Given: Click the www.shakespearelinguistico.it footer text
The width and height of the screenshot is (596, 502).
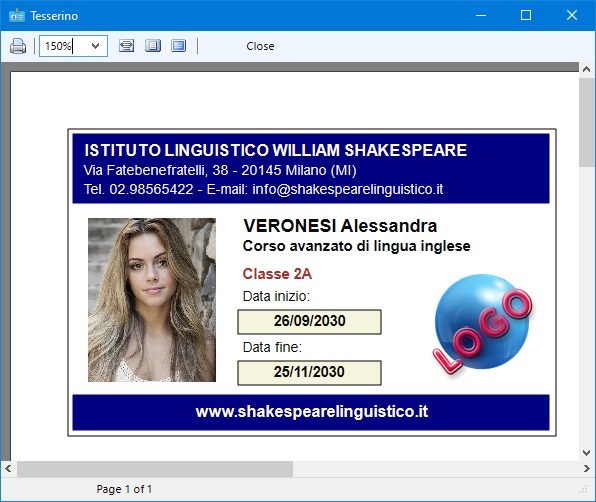Looking at the screenshot, I should pyautogui.click(x=312, y=412).
